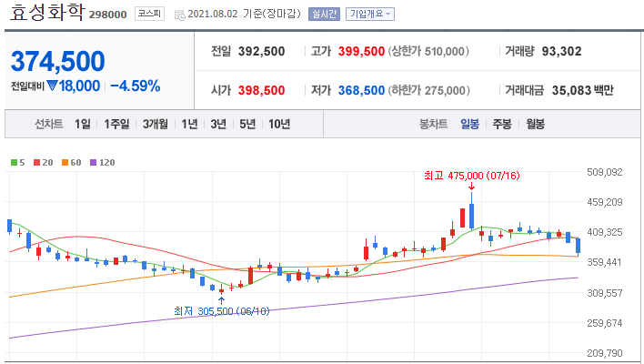Click the current price 374,500
This screenshot has width=644, height=364.
[58, 61]
